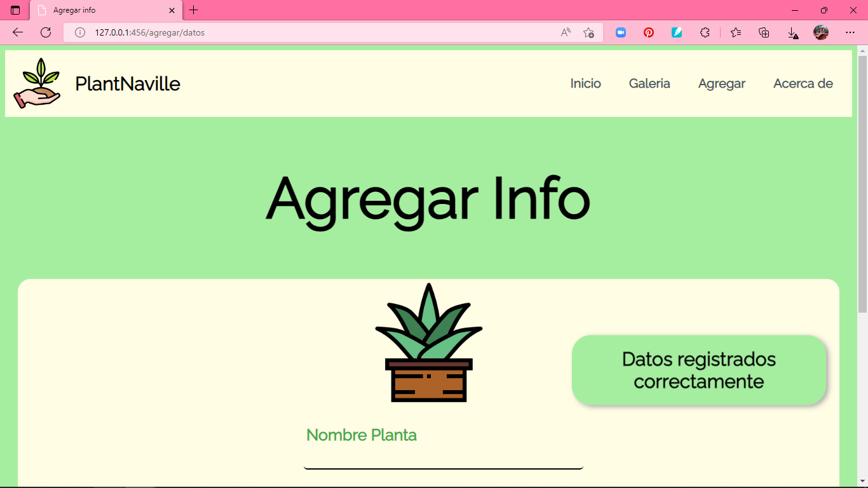Click the PlantNaville leaf-in-hand logo

point(36,83)
